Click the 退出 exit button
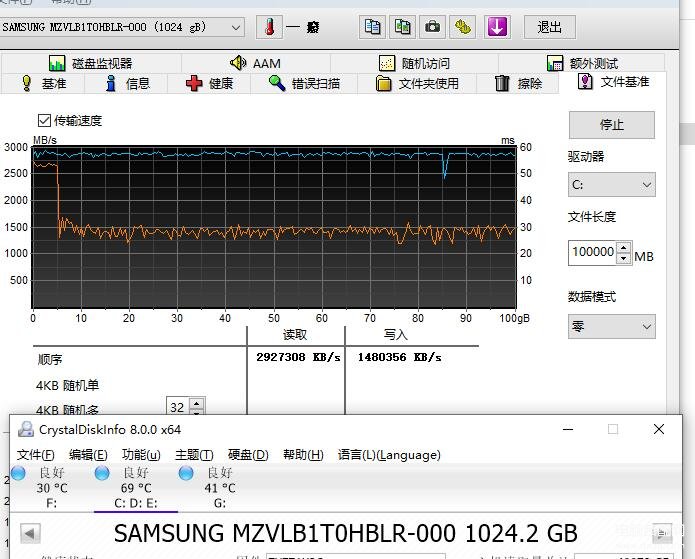Viewport: 695px width, 559px height. click(x=550, y=27)
